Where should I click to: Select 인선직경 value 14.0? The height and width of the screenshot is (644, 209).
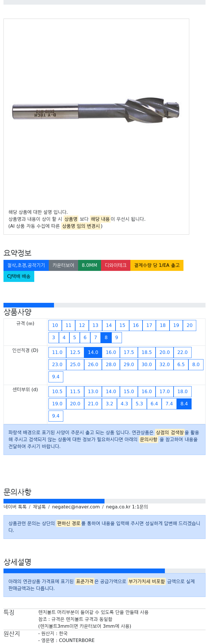(93, 352)
